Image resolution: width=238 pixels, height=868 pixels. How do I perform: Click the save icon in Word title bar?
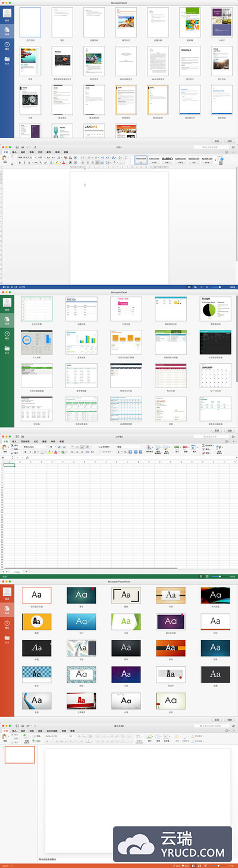tap(17, 147)
